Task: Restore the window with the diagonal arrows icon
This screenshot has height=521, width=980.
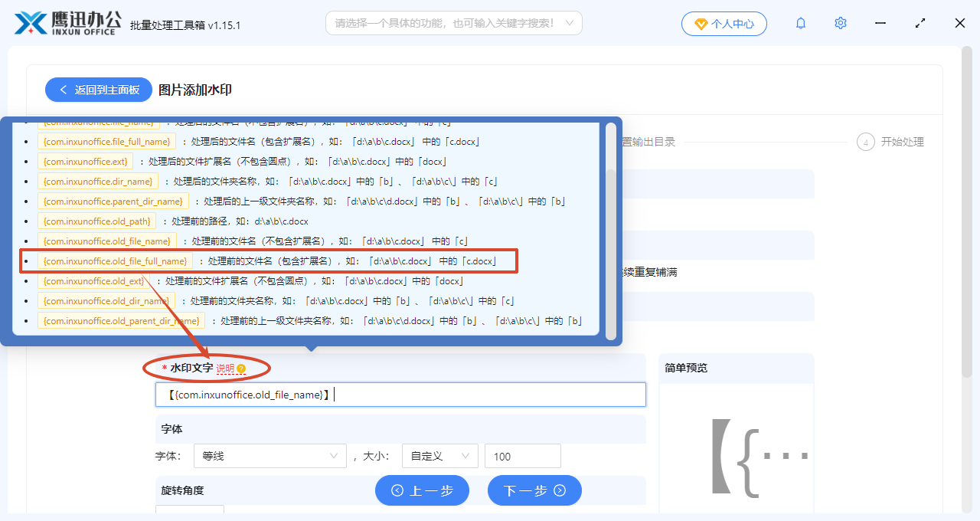Action: 920,23
